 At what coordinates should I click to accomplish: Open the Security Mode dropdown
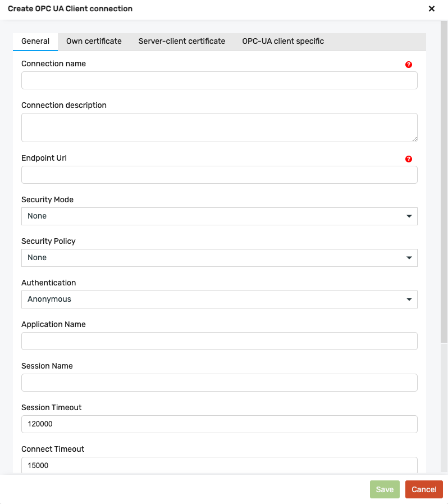[219, 216]
